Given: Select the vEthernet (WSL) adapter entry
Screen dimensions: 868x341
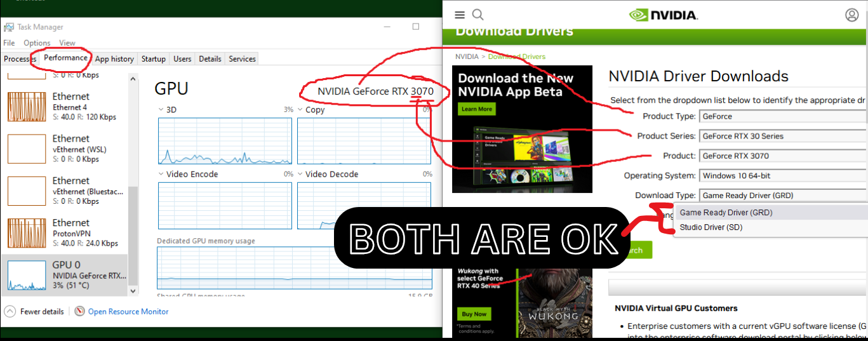Looking at the screenshot, I should 64,149.
